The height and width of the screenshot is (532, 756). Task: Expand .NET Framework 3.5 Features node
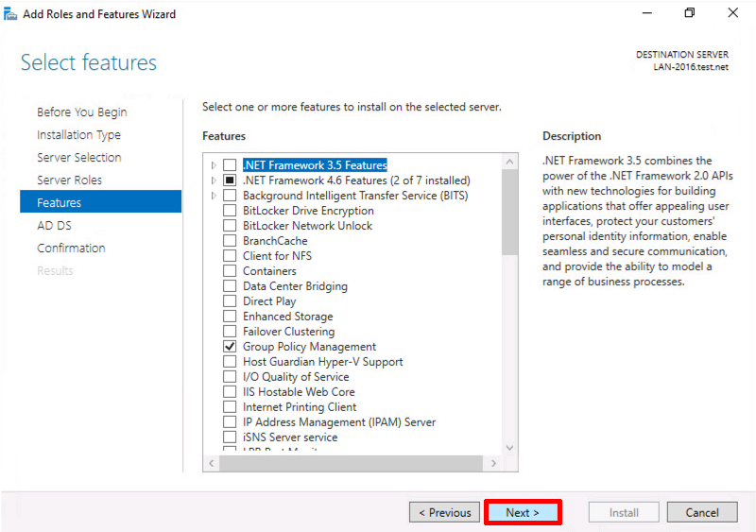214,165
